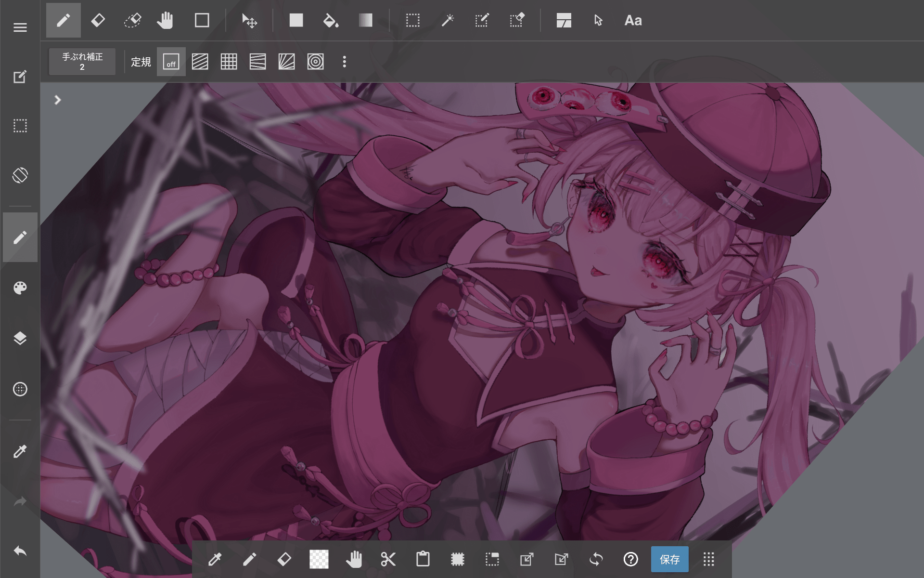Viewport: 924px width, 578px height.
Task: Activate the Magic Wand selection tool
Action: [448, 20]
